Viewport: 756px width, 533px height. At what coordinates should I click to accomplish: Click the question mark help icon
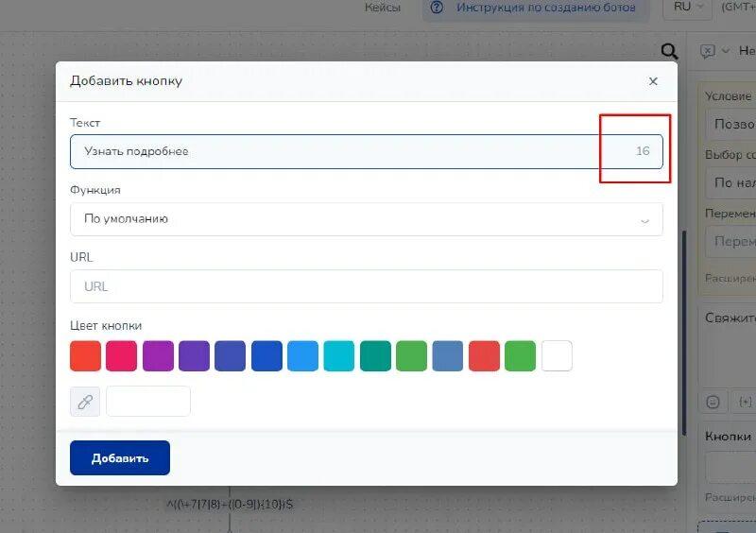click(x=437, y=8)
